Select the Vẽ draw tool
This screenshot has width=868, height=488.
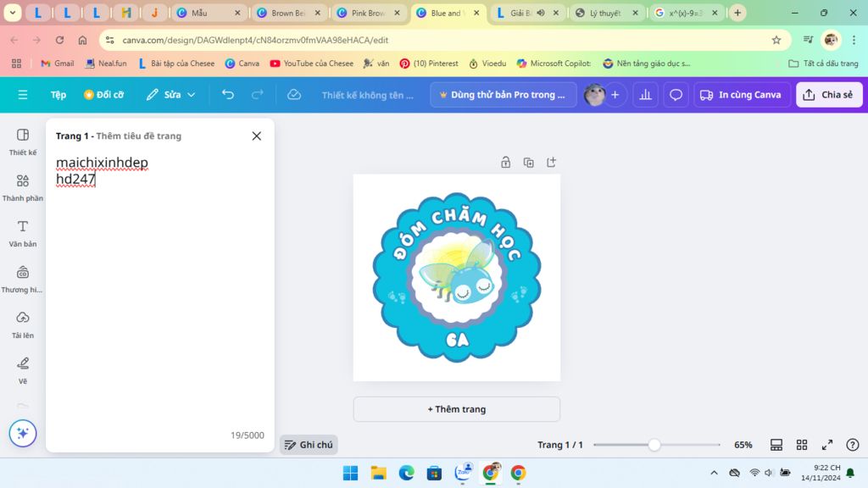coord(23,371)
